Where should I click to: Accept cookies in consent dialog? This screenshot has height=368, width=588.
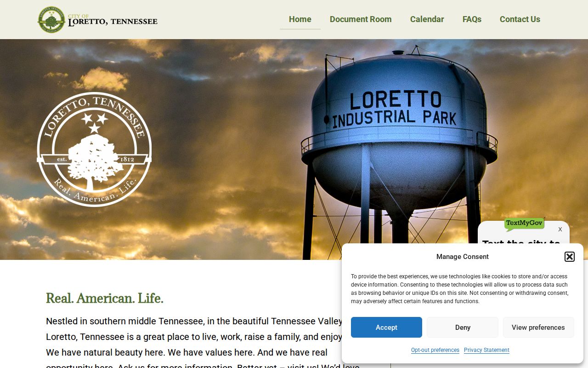click(386, 328)
